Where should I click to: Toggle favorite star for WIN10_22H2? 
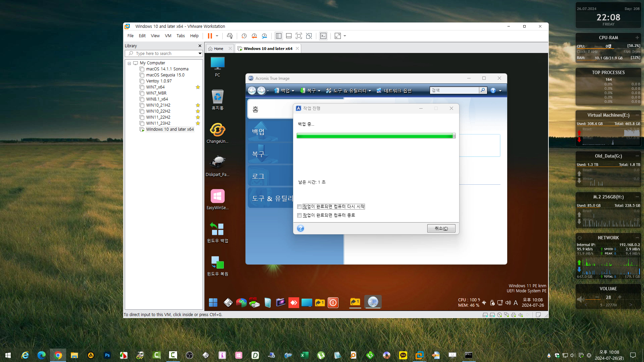click(198, 111)
